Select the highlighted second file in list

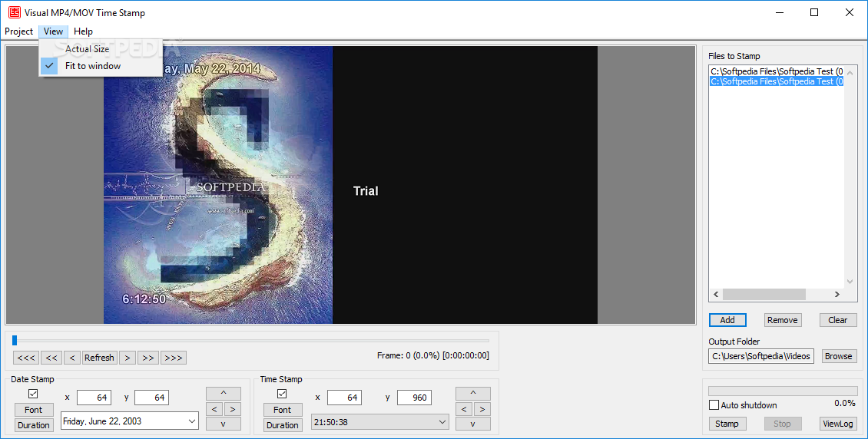(x=777, y=81)
